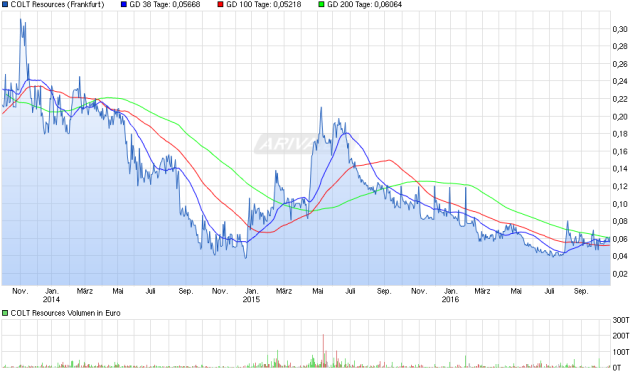Click the Sep. label between Juli and Nov. 2015
This screenshot has width=640, height=374.
384,291
